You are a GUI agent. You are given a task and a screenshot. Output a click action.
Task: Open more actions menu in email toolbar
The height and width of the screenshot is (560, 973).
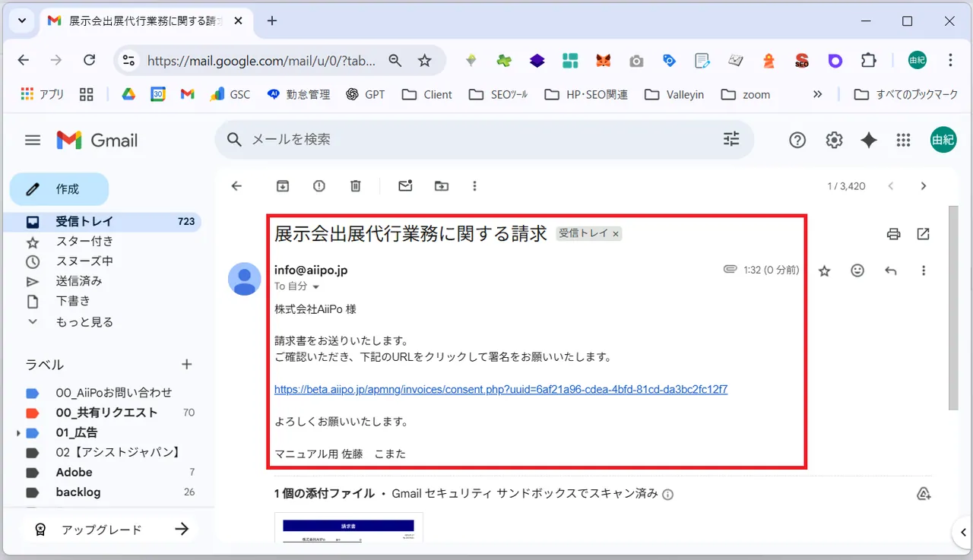tap(475, 186)
